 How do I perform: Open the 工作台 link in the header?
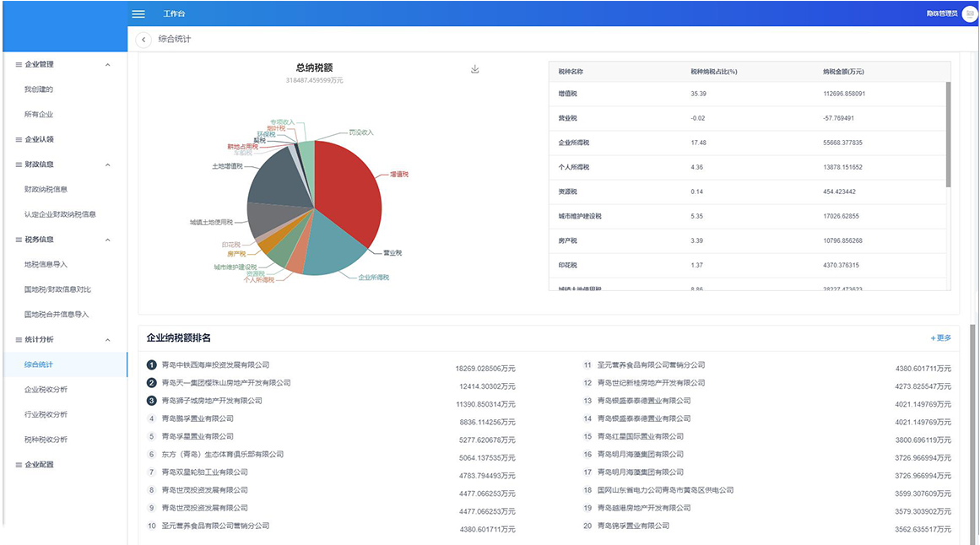coord(174,14)
